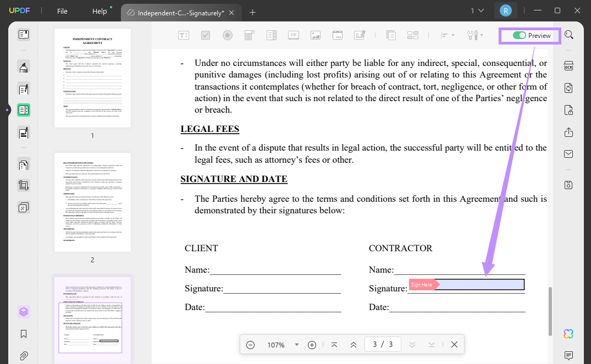Screen dimensions: 591x364
Task: Select the Text Field form tool
Action: click(183, 35)
